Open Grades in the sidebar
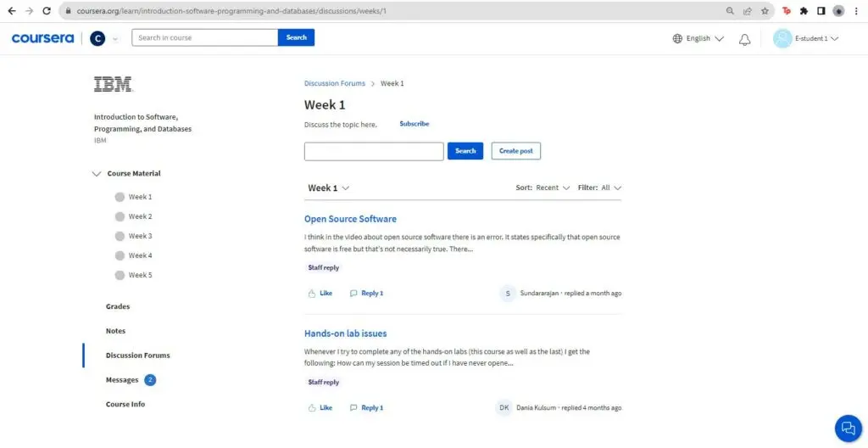Screen dimensions: 868x448 pos(118,306)
